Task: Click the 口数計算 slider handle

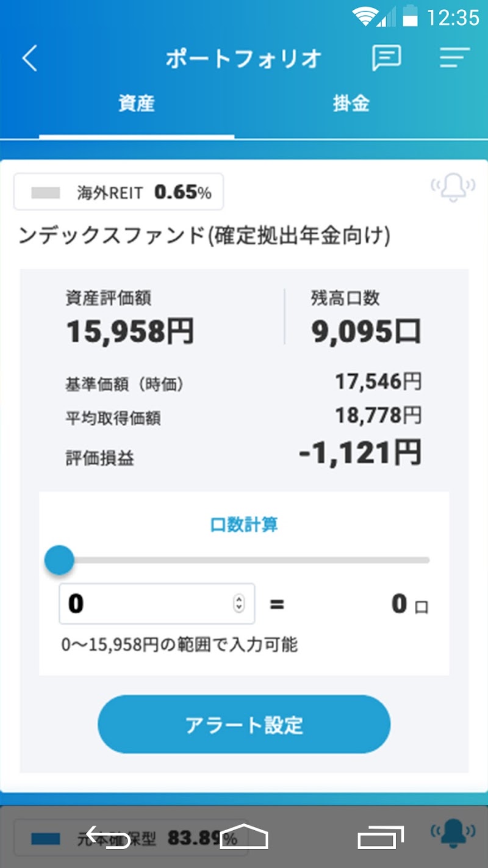Action: 59,560
